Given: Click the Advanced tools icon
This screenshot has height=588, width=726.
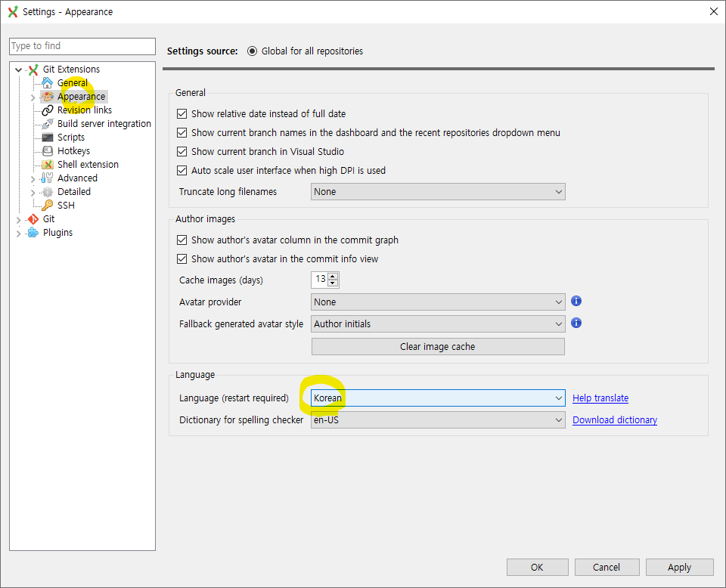Looking at the screenshot, I should click(47, 178).
